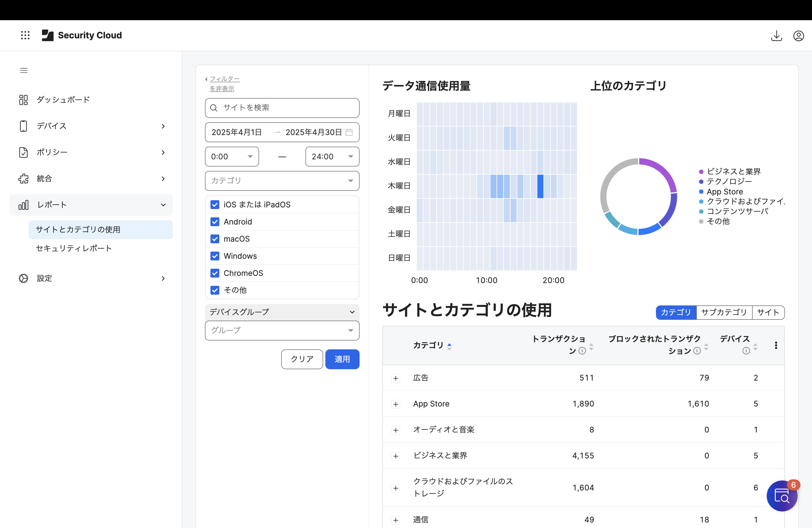Toggle the macOS platform checkbox
Screen dimensions: 812x528
[x=215, y=239]
